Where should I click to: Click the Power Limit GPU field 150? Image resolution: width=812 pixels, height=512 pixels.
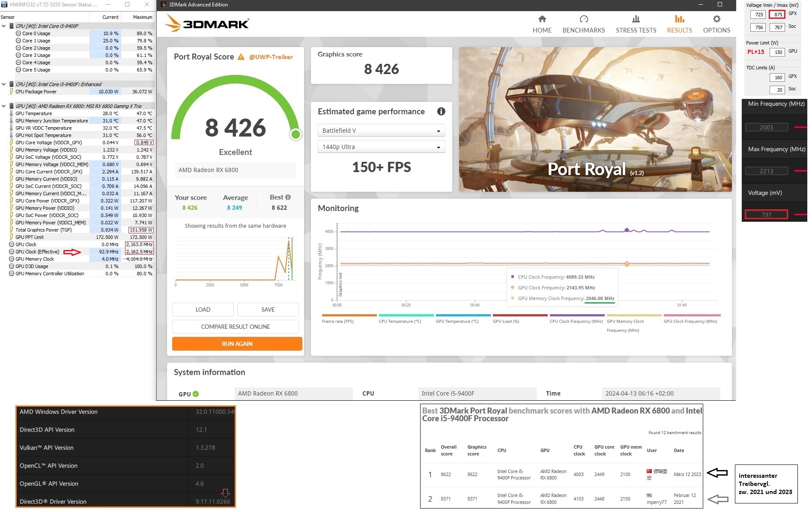(x=777, y=52)
